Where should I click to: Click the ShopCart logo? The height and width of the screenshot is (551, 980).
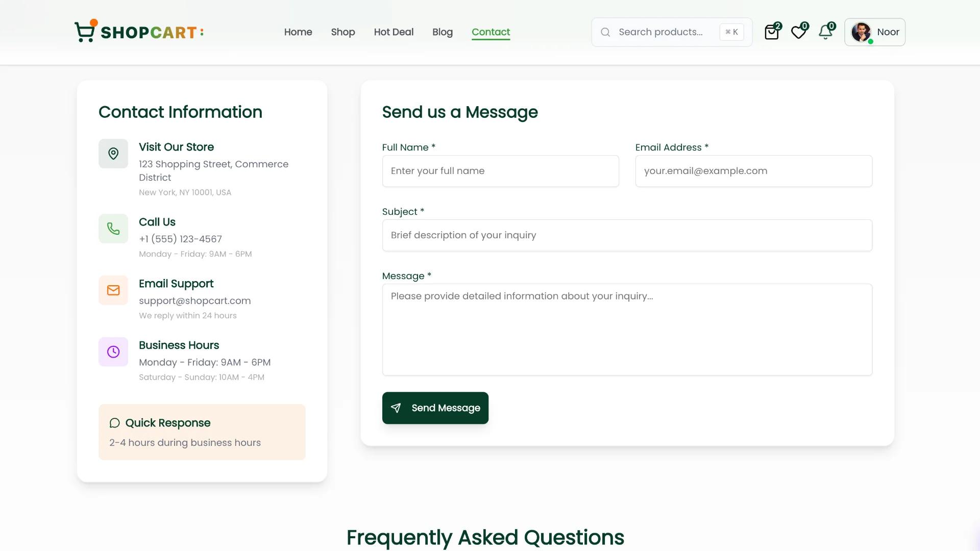(139, 32)
